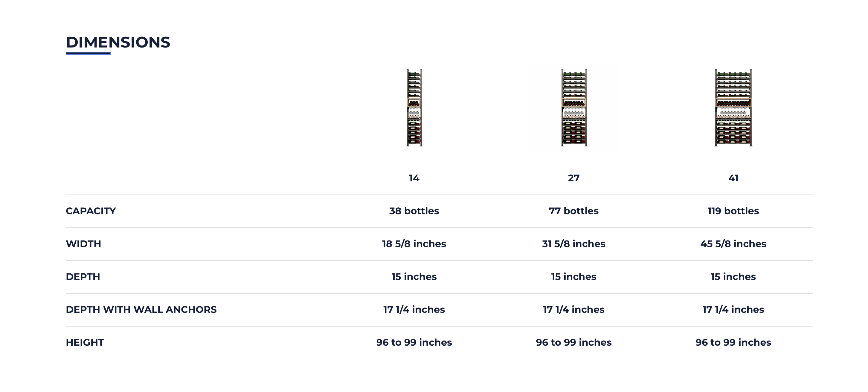
Task: Click the "31 5/8 inches" width value
Action: tap(574, 244)
